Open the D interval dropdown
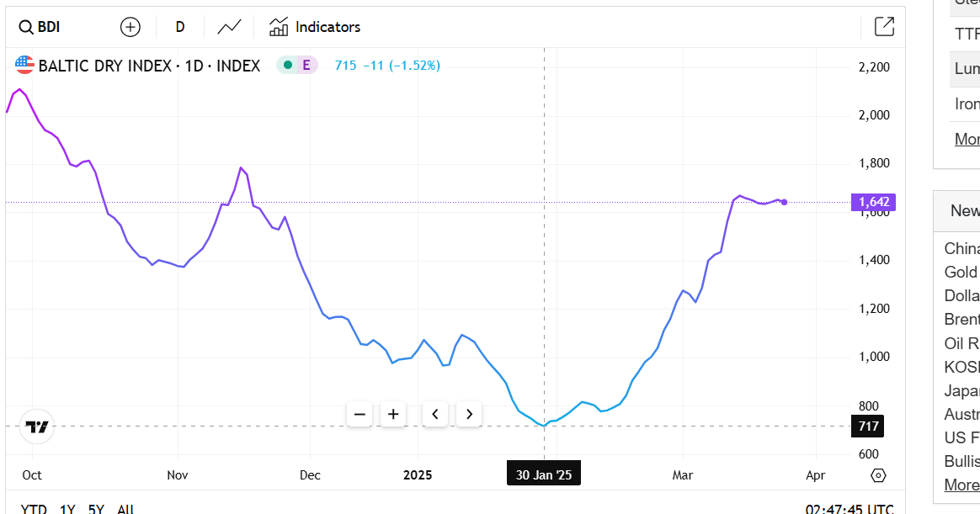Screen dimensions: 980x514 point(180,27)
